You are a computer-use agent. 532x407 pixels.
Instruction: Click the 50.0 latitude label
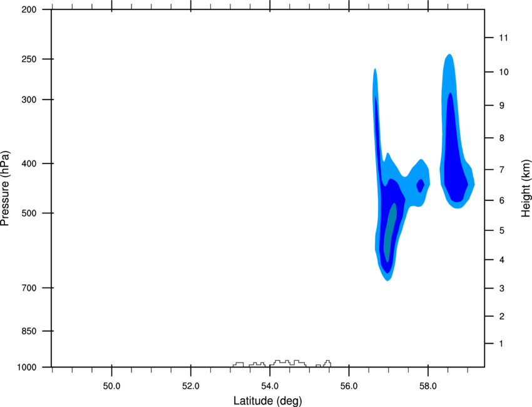pyautogui.click(x=111, y=386)
